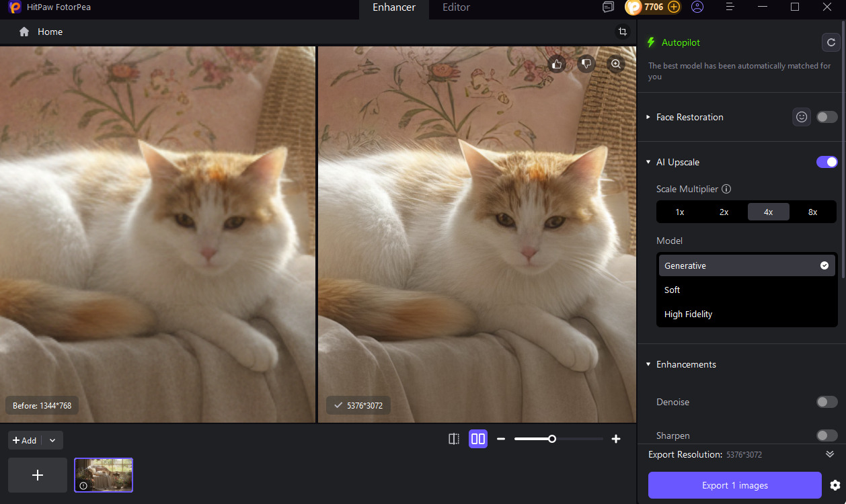Give thumbs down to the enhanced result
Screen dimensions: 846x504
click(586, 63)
